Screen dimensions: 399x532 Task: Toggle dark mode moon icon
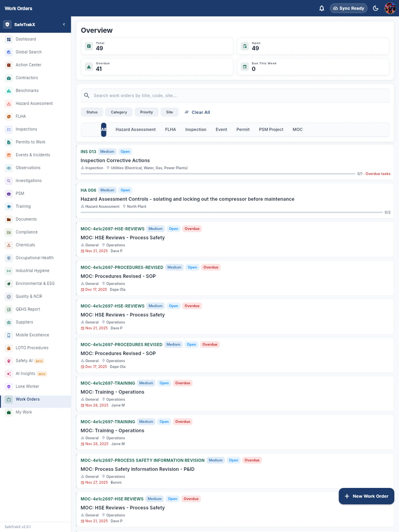pyautogui.click(x=375, y=9)
